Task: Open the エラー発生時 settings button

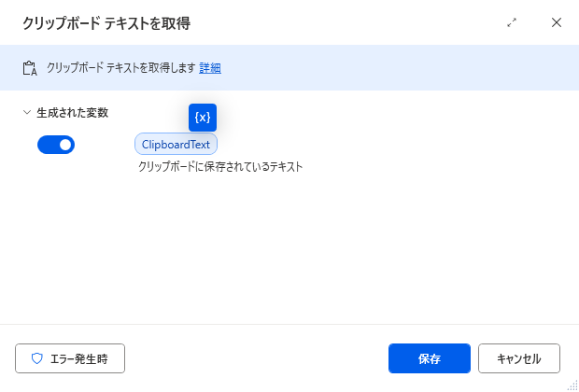Action: 70,358
